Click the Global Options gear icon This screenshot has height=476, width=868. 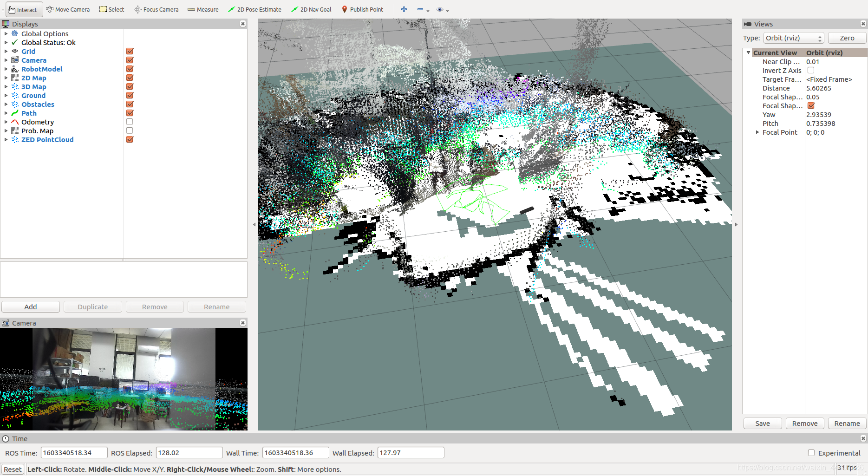pyautogui.click(x=15, y=33)
